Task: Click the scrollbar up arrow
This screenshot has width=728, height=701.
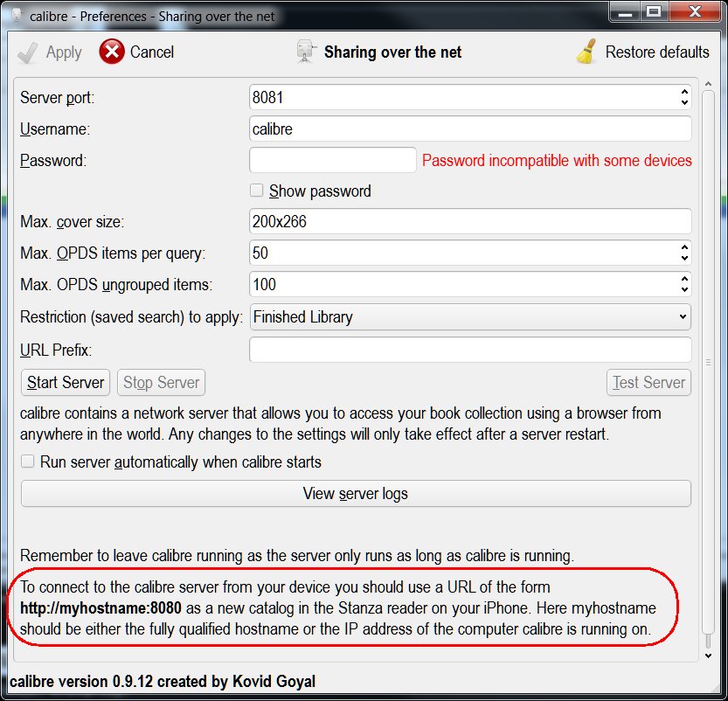Action: (x=708, y=84)
